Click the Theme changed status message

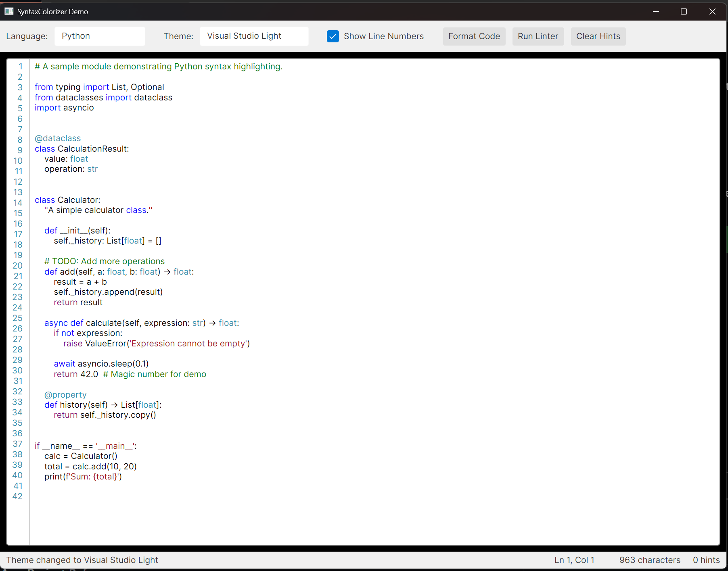pos(82,560)
